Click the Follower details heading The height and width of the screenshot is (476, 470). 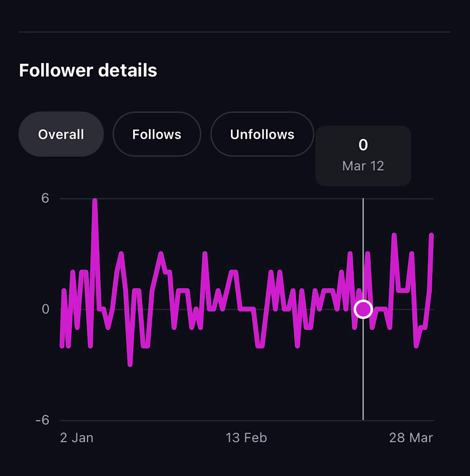[x=88, y=70]
